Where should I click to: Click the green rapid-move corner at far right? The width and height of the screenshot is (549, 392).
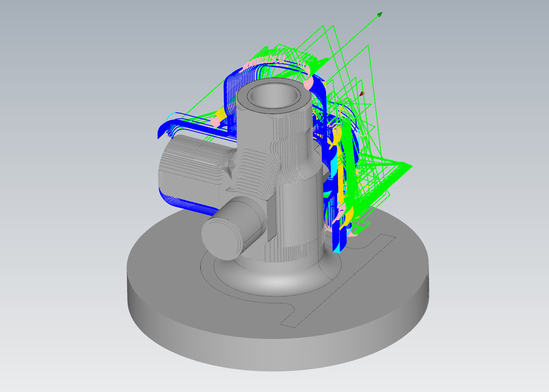(410, 166)
